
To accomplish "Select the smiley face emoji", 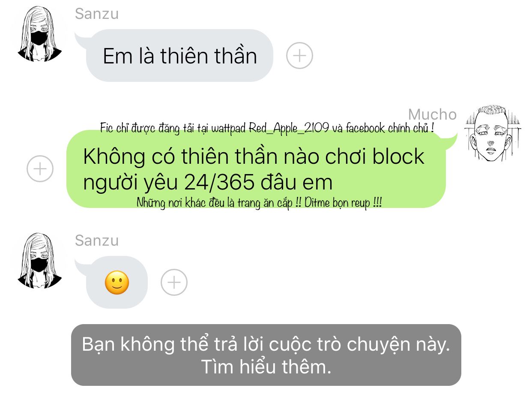I will [x=117, y=283].
